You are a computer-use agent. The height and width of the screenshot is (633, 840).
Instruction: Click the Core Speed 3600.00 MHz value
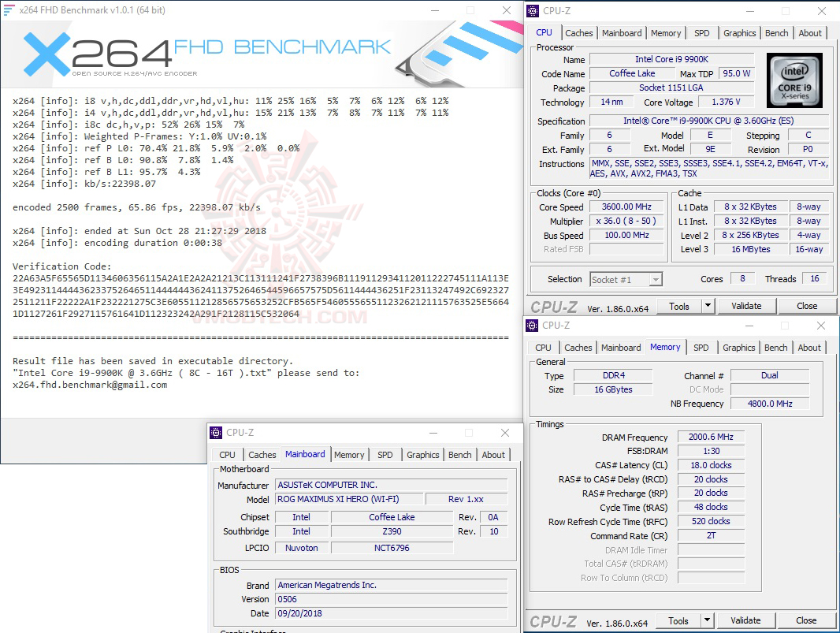(626, 207)
